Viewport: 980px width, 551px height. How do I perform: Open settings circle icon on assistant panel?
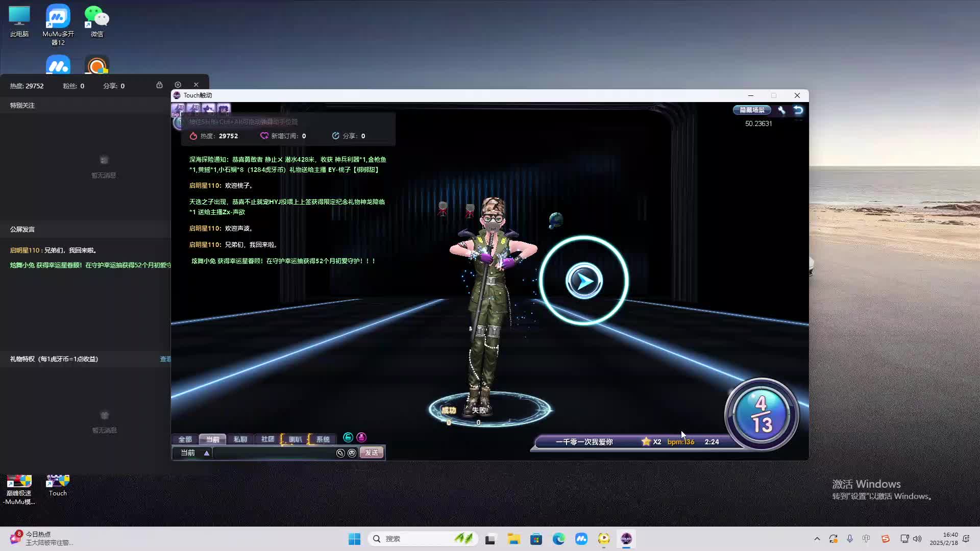point(178,85)
